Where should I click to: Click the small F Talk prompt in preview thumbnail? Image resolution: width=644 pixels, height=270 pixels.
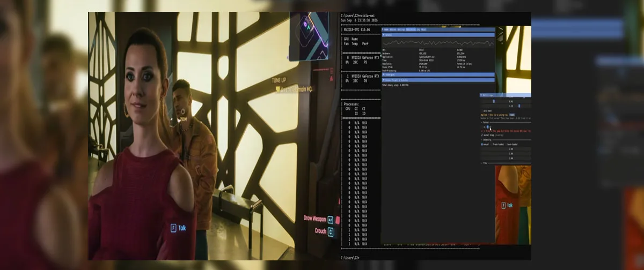tap(507, 205)
